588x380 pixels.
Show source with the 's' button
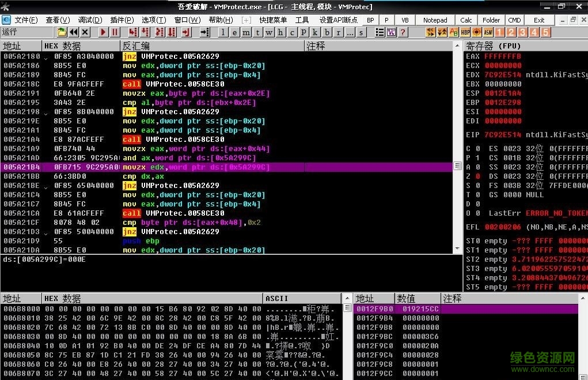pos(361,32)
